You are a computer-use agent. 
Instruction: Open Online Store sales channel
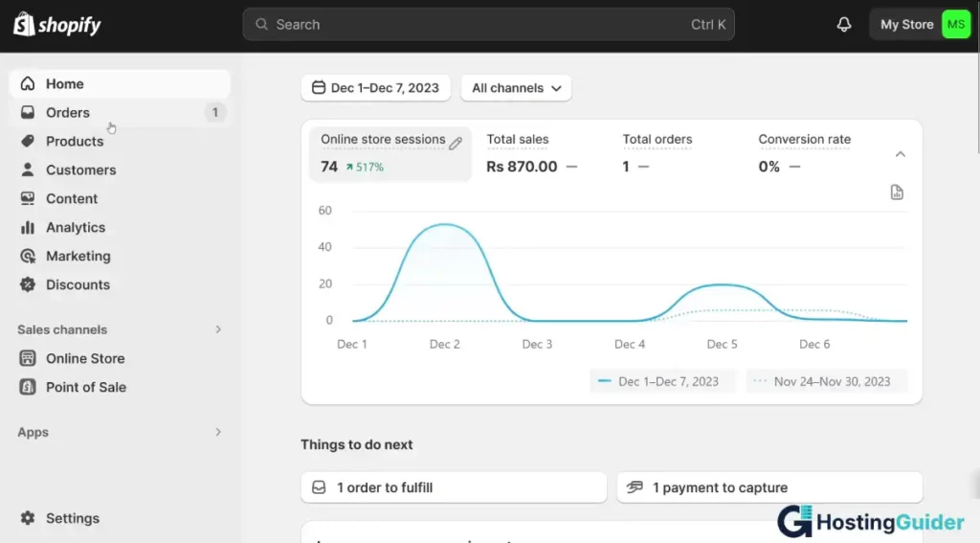pos(120,358)
